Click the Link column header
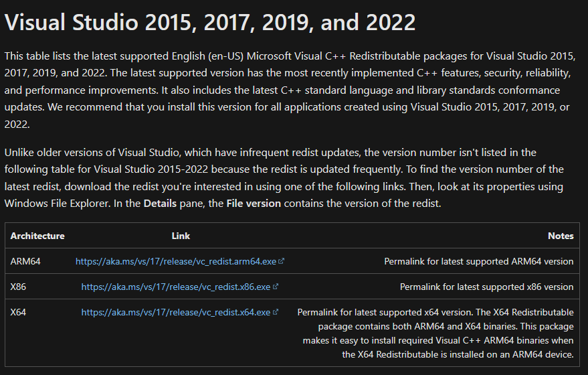 click(x=181, y=236)
